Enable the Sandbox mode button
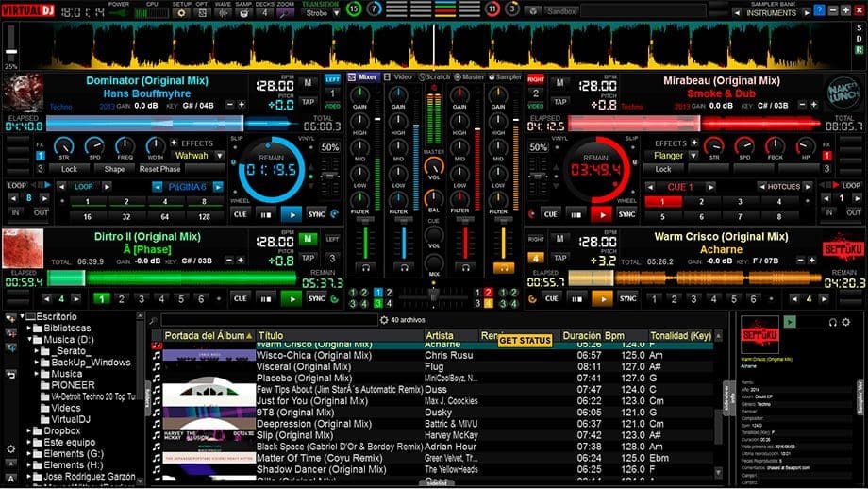This screenshot has width=868, height=489. coord(561,11)
